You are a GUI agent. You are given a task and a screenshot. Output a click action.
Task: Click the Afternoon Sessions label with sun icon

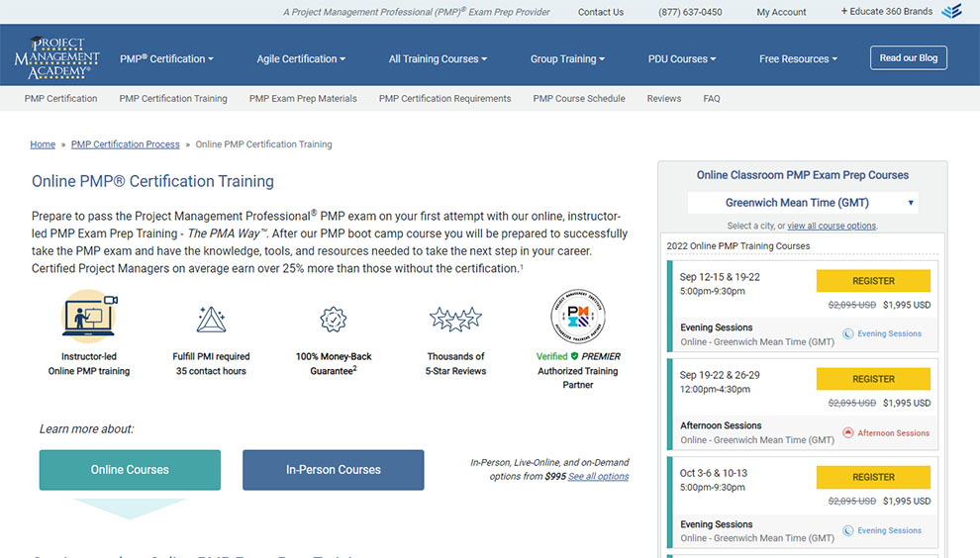coord(893,433)
